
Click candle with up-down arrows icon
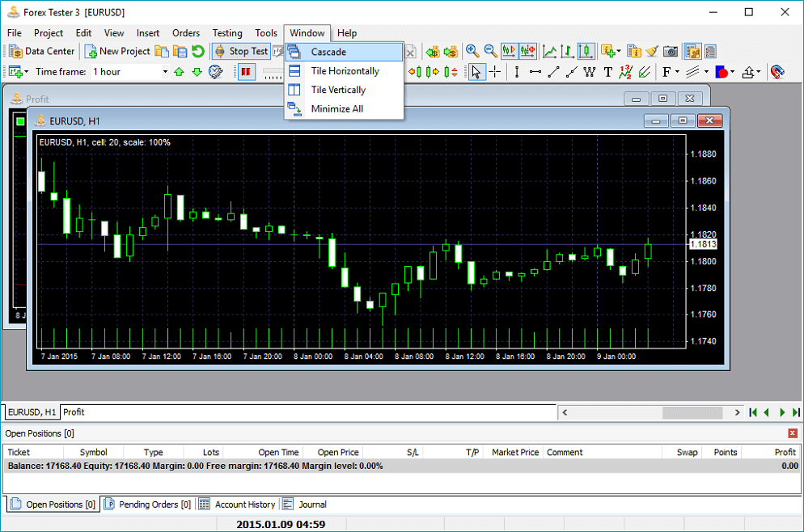pyautogui.click(x=451, y=72)
